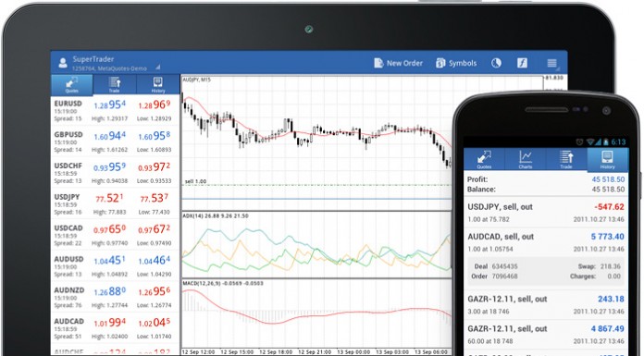Tap the phone status bar clock 6:13

[x=618, y=142]
